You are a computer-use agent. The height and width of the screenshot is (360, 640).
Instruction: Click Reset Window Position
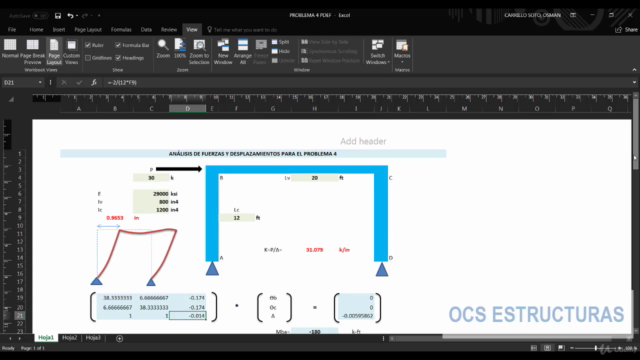(331, 61)
